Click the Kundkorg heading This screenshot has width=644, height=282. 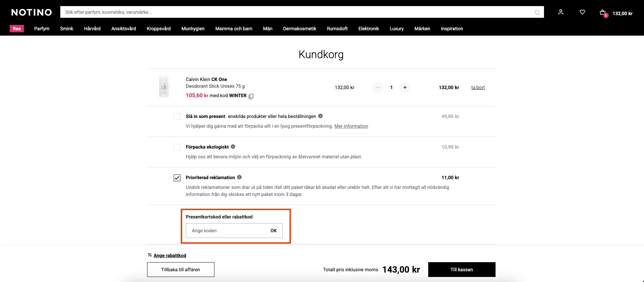(321, 54)
